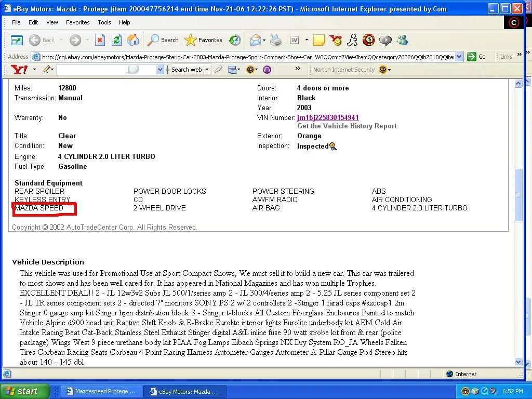
Task: Open the Favorites panel button
Action: [204, 40]
